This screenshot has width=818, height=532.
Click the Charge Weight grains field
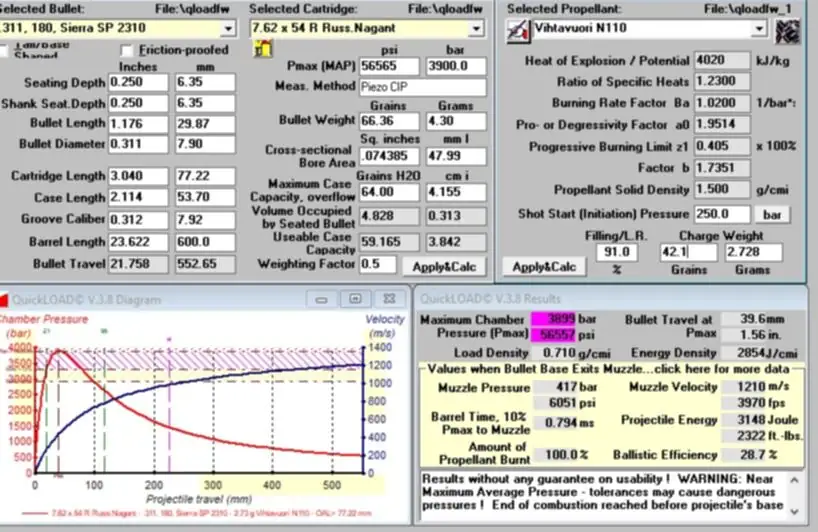[688, 252]
